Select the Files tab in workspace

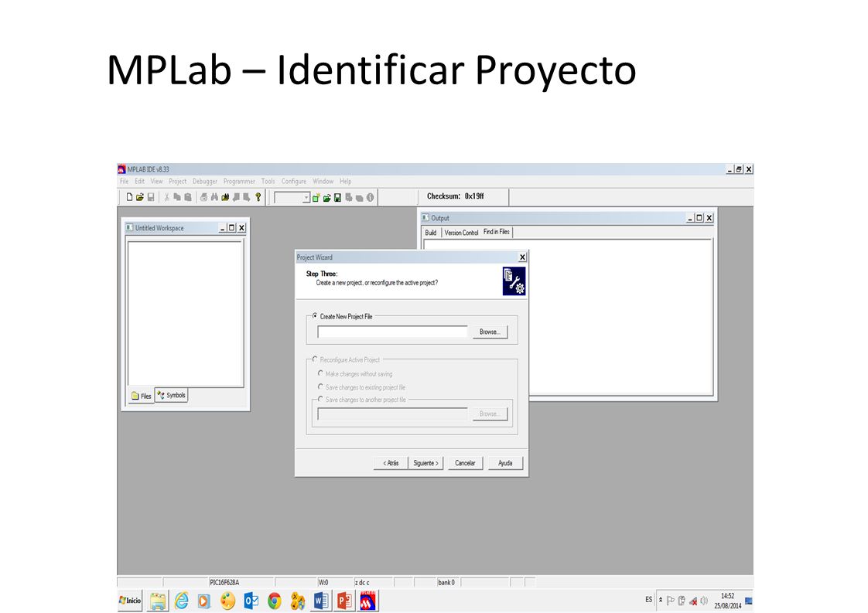coord(142,396)
